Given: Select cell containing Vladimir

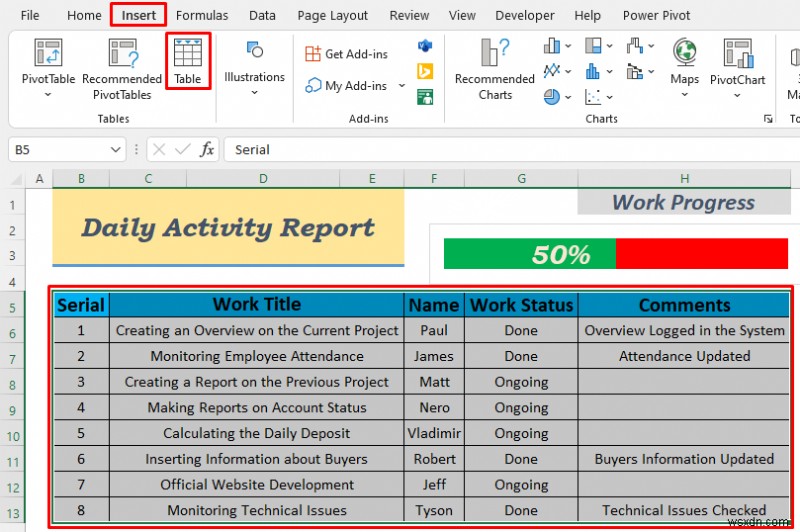Looking at the screenshot, I should coord(434,433).
